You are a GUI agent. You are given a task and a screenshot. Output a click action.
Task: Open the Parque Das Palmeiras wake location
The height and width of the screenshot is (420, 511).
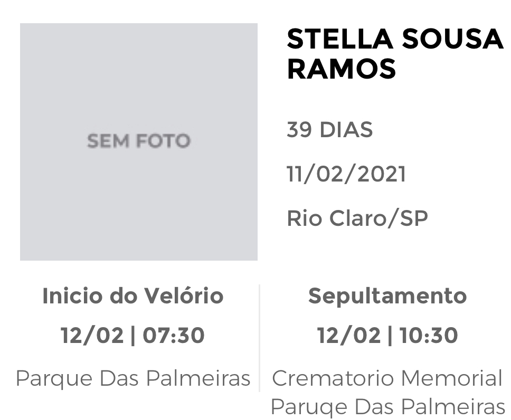click(x=133, y=379)
